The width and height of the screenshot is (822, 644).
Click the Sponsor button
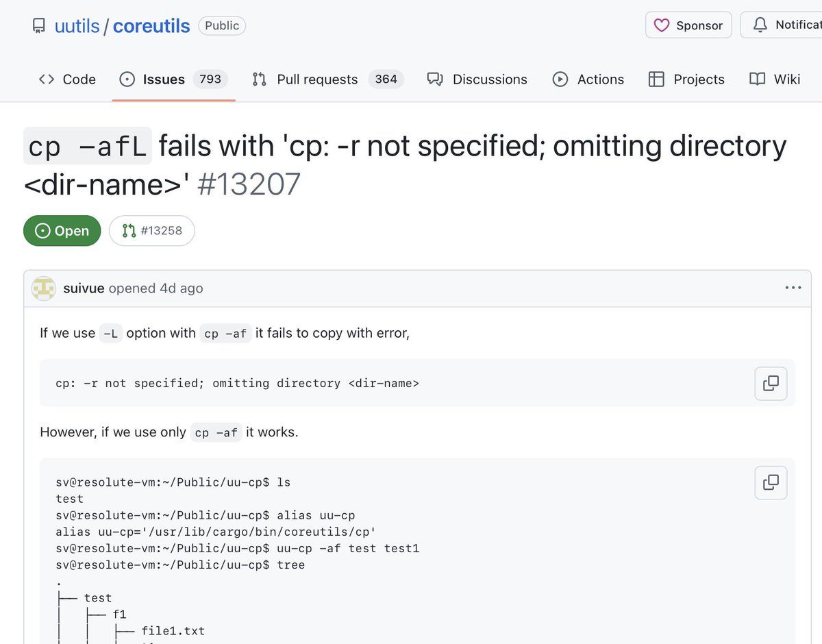(x=688, y=25)
